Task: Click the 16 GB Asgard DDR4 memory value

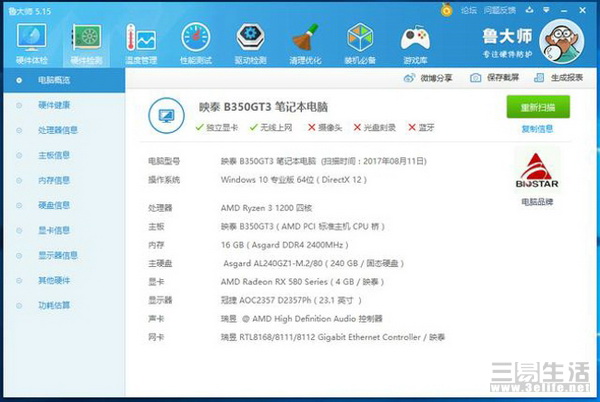Action: [x=284, y=245]
